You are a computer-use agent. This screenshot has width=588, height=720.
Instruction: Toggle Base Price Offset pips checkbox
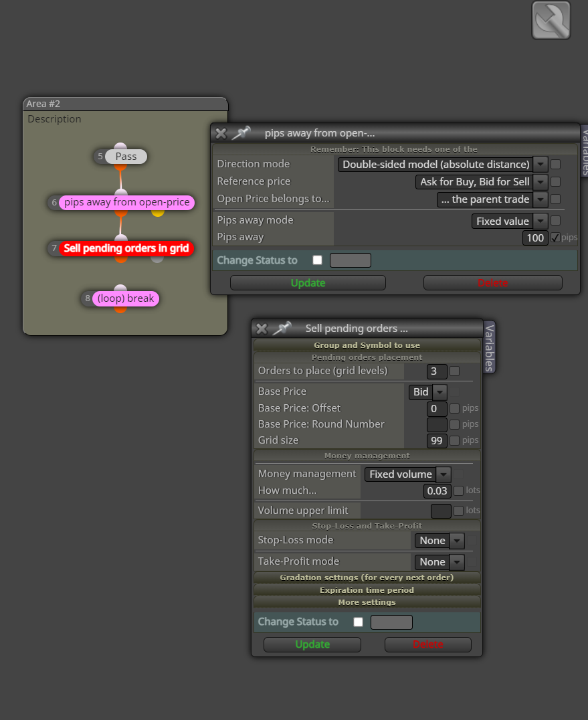tap(454, 408)
